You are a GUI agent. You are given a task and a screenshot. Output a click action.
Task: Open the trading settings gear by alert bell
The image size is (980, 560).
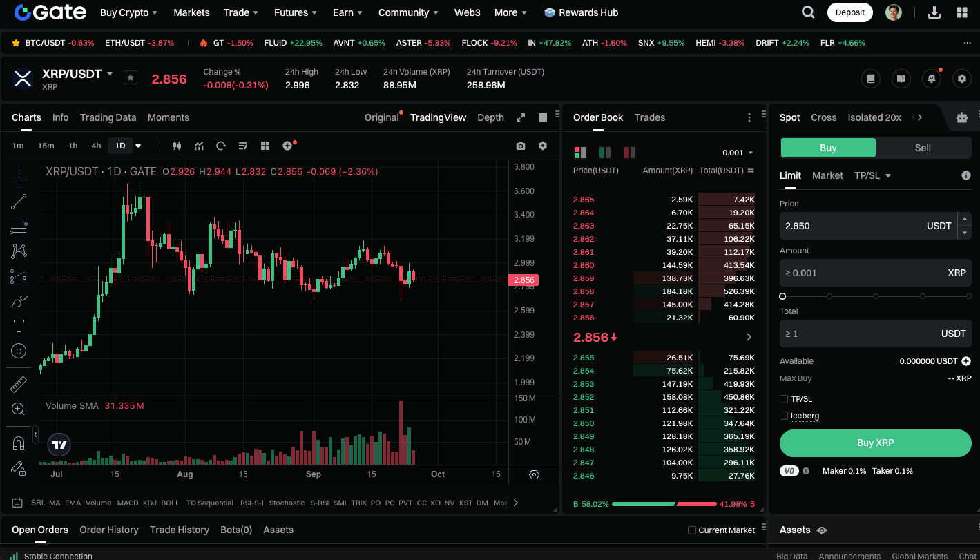click(962, 79)
